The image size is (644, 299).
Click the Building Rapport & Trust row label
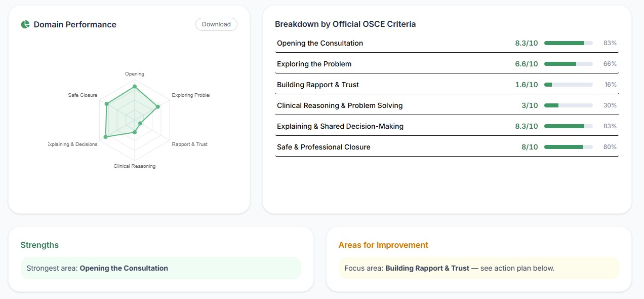tap(318, 85)
